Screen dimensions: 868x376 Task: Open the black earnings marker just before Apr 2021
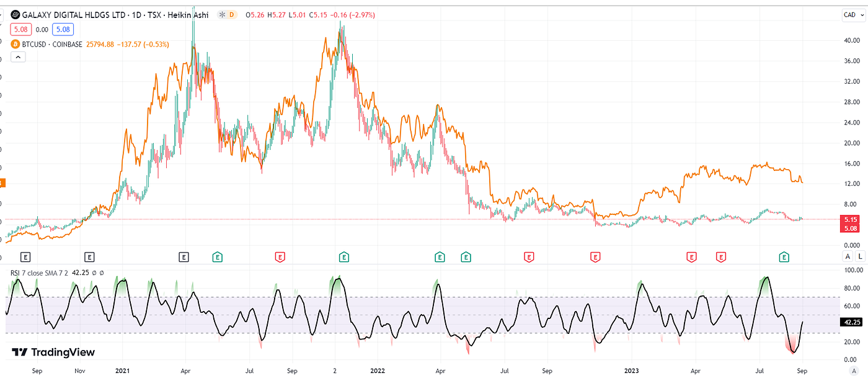tap(184, 256)
